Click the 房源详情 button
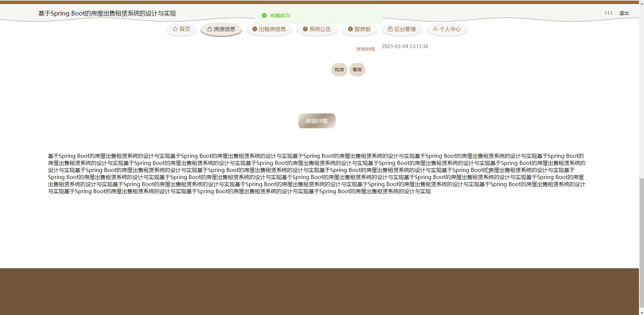 pos(317,121)
